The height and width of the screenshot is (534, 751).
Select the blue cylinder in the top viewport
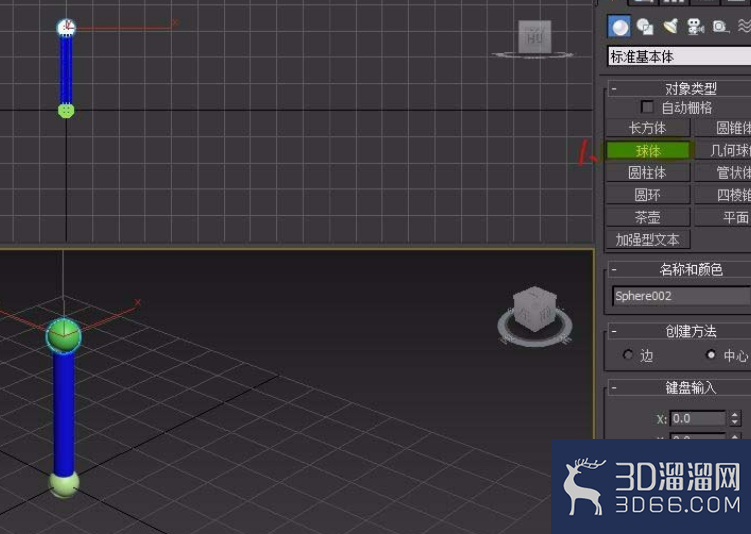(x=66, y=69)
